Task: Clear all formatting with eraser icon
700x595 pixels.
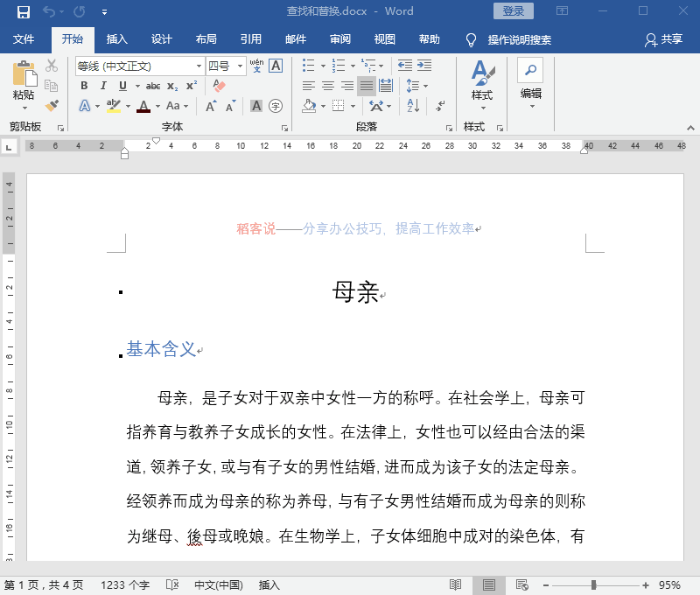Action: pos(219,85)
